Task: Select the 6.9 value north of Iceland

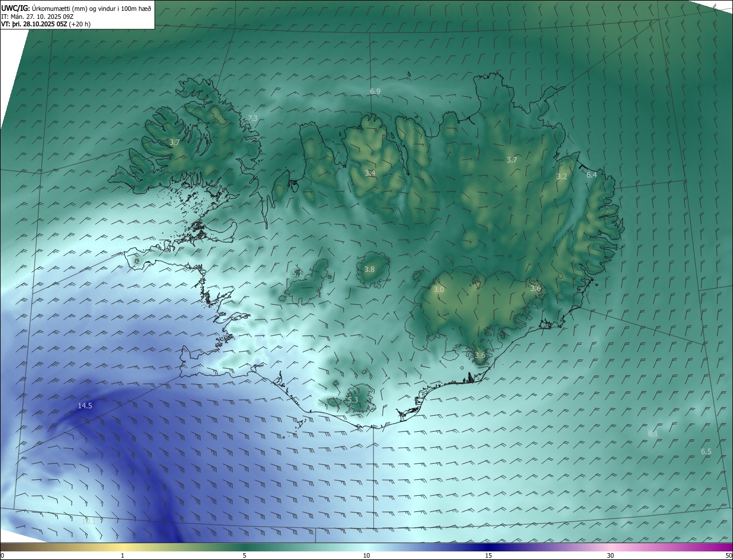Action: click(x=375, y=92)
